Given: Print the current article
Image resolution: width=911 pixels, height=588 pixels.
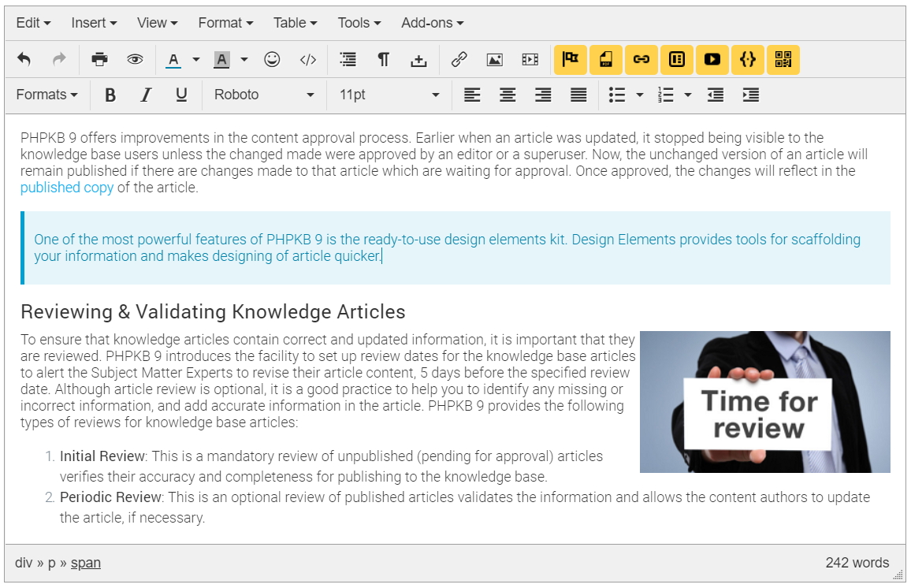Looking at the screenshot, I should [x=100, y=59].
